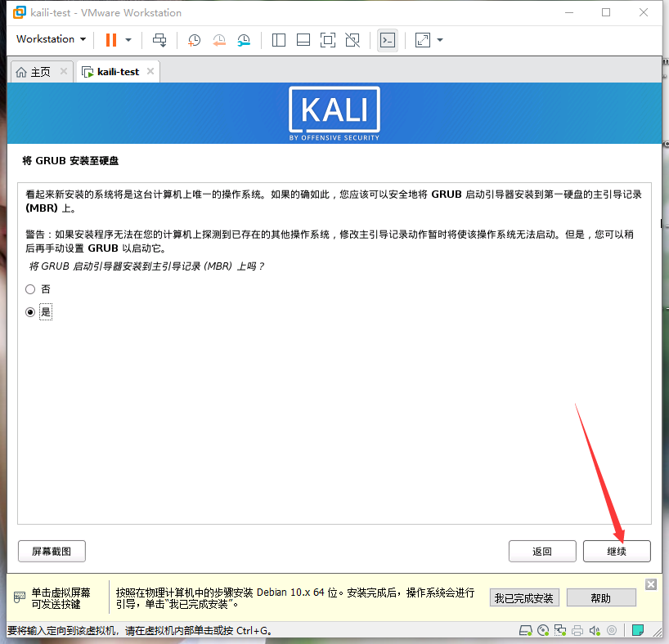
Task: Switch to the 主页 tab
Action: pos(39,71)
